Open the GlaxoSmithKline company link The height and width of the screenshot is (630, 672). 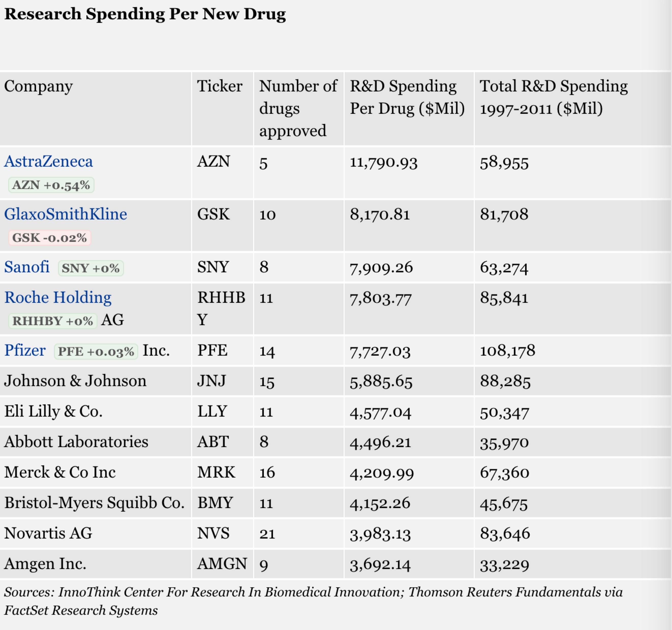pyautogui.click(x=66, y=214)
